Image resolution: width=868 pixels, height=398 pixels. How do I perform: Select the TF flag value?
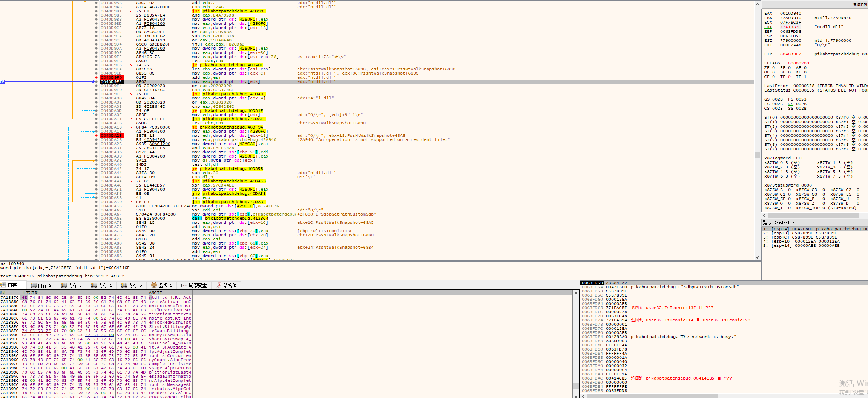point(789,77)
